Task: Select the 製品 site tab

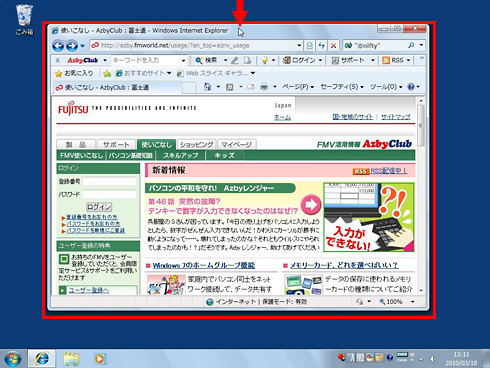Action: tap(76, 145)
